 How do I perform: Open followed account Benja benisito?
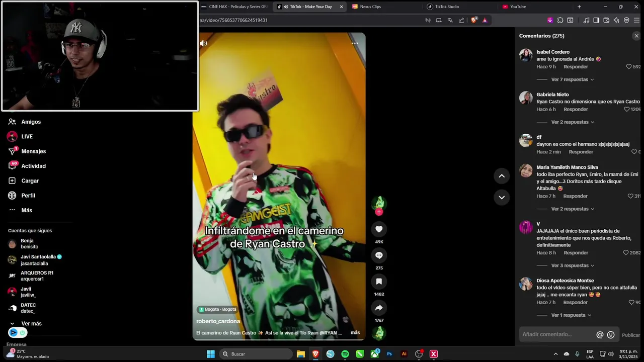29,244
